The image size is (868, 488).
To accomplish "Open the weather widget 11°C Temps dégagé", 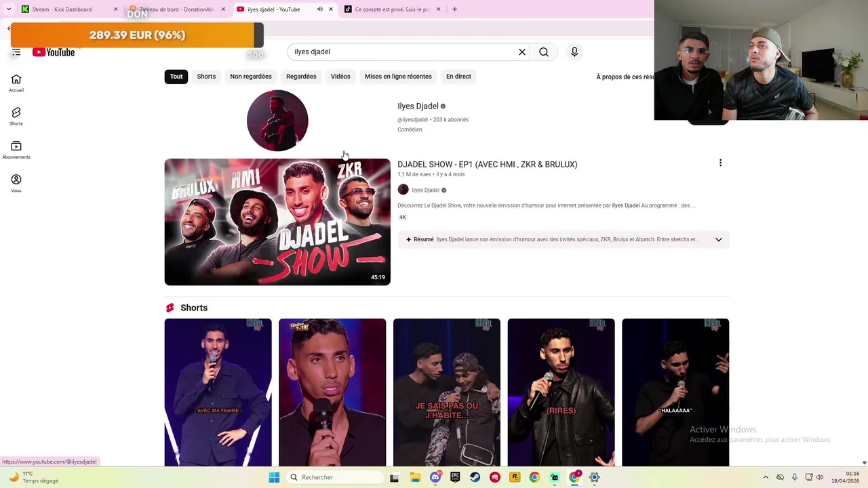I will click(x=34, y=477).
